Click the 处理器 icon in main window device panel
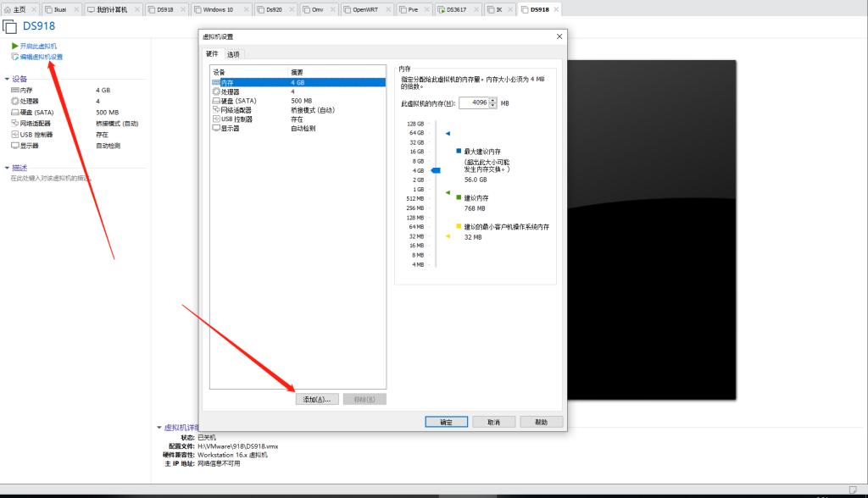This screenshot has height=498, width=868. [x=15, y=101]
